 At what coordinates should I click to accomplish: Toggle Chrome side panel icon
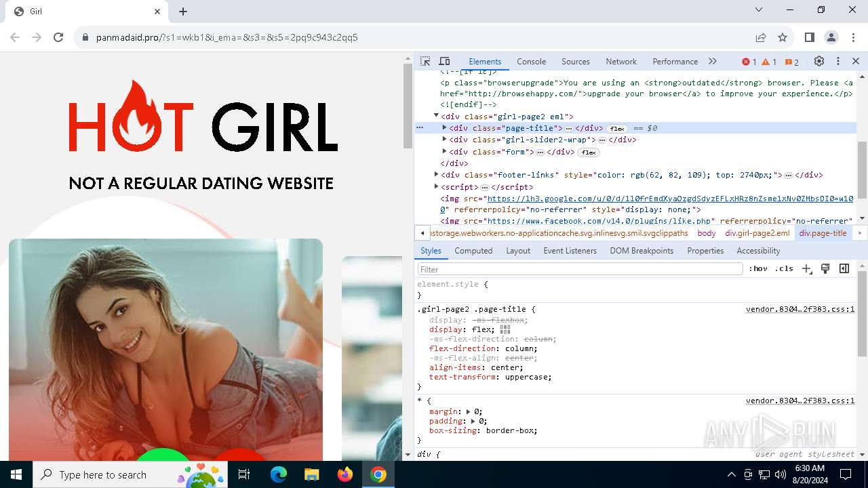click(810, 37)
